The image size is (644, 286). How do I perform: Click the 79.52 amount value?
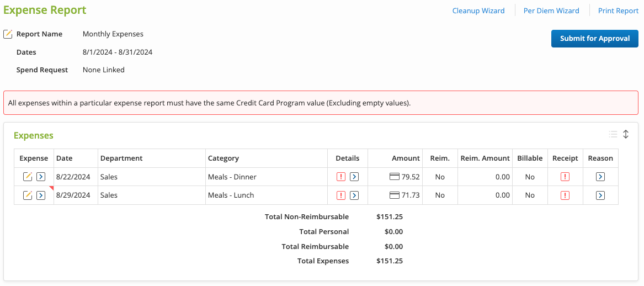(411, 177)
